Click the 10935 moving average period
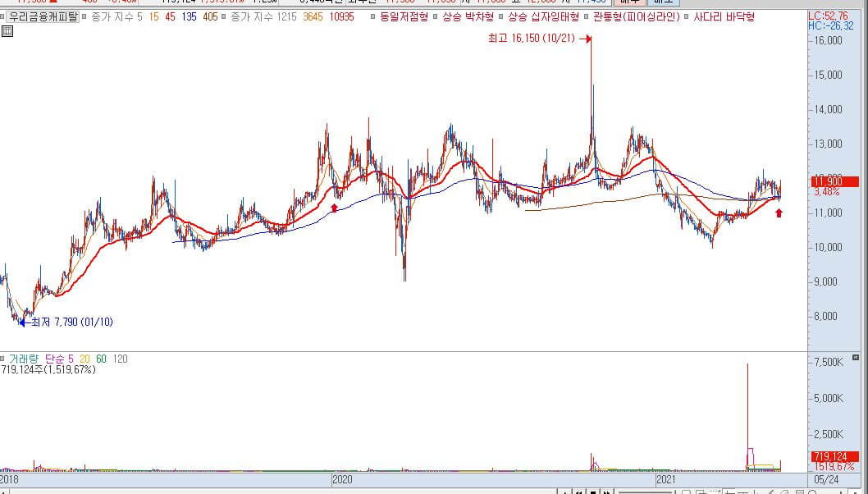The width and height of the screenshot is (868, 494). (341, 16)
